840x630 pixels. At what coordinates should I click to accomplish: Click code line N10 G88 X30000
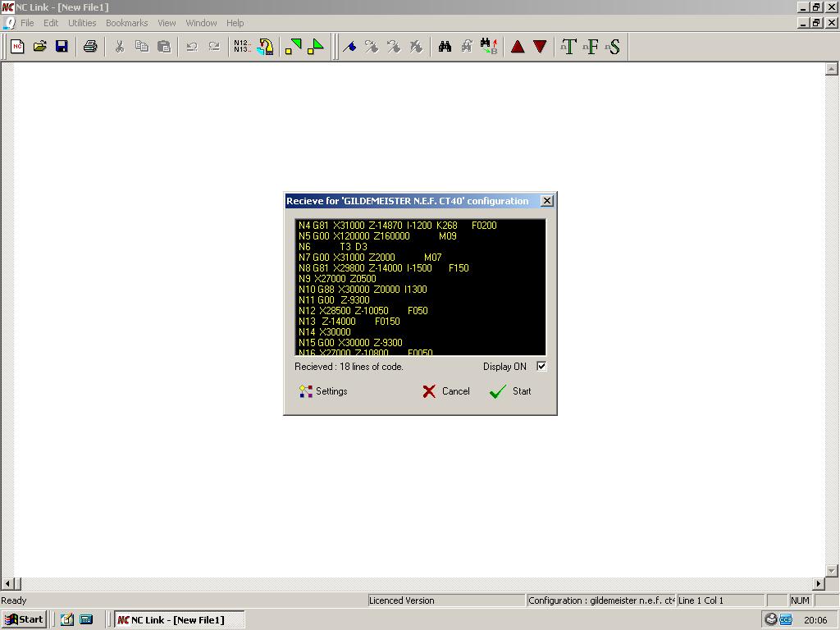363,290
